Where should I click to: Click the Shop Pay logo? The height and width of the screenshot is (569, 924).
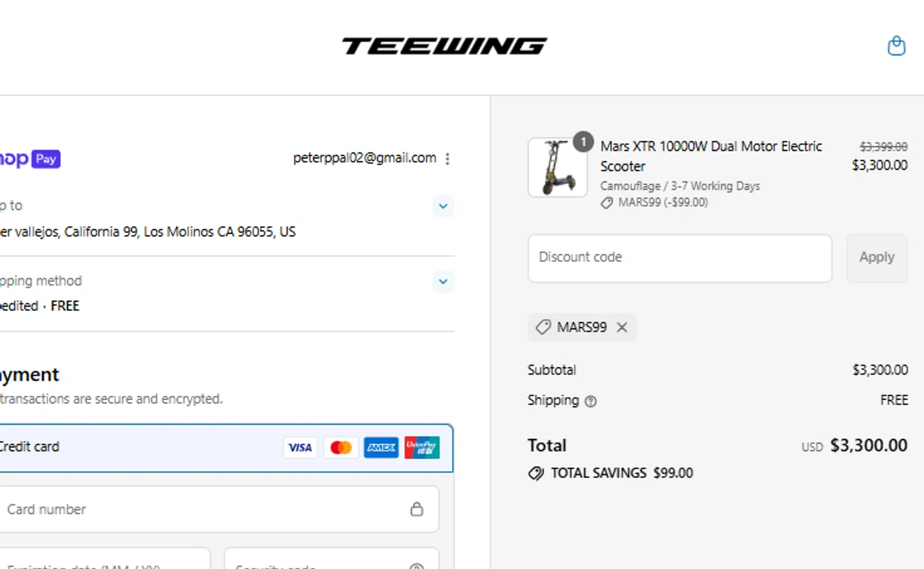[x=30, y=159]
